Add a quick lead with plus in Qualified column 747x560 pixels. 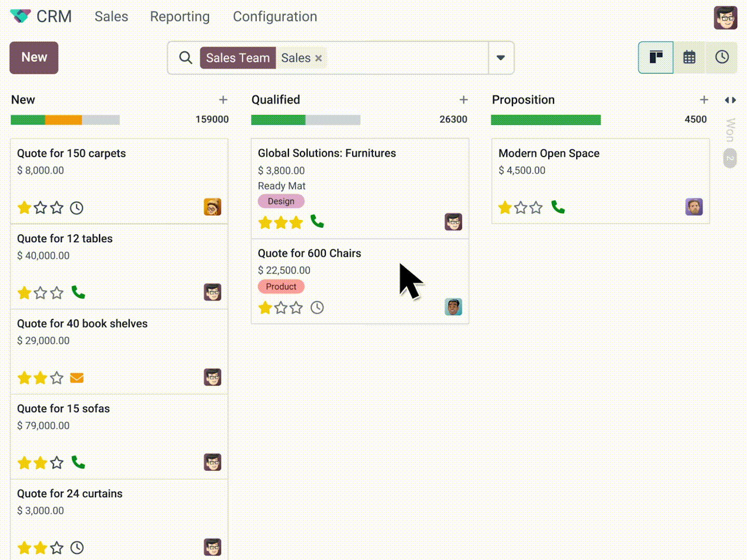tap(463, 100)
